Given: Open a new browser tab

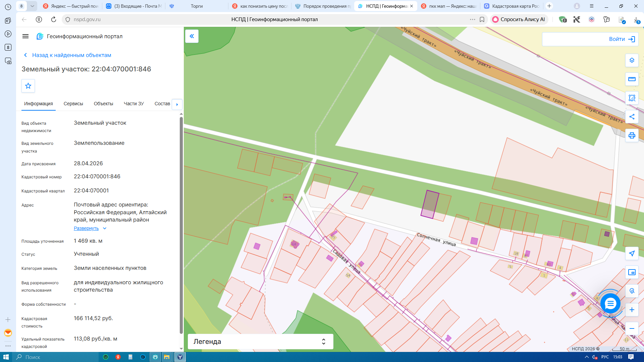Looking at the screenshot, I should coord(549,6).
